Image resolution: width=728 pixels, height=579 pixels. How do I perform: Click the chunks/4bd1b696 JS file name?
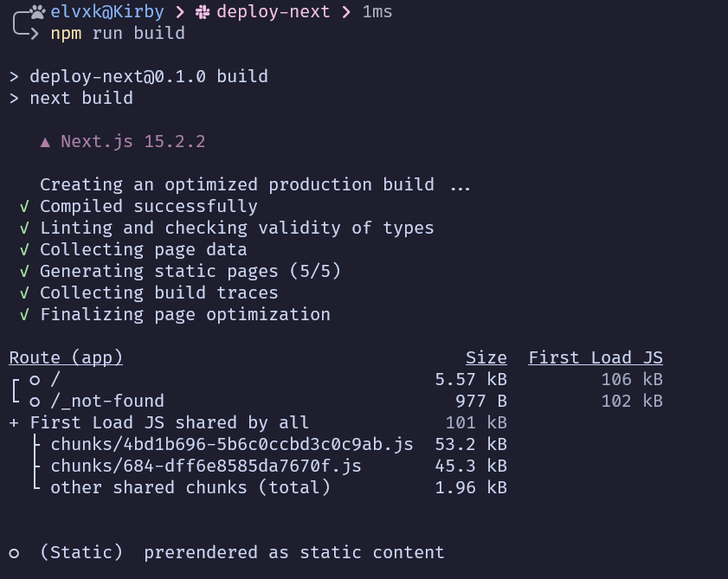[x=232, y=445]
